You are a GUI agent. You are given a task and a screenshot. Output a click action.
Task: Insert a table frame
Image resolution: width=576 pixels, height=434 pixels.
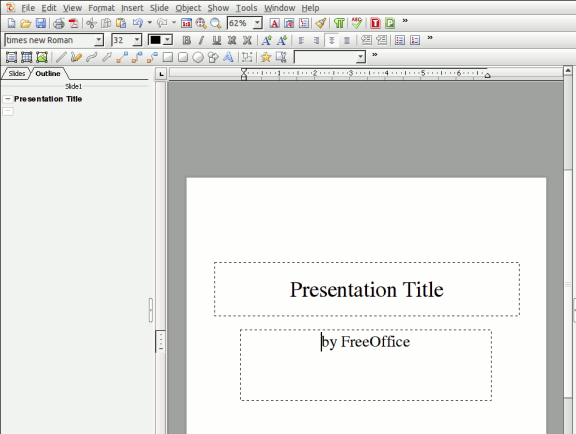pos(26,57)
